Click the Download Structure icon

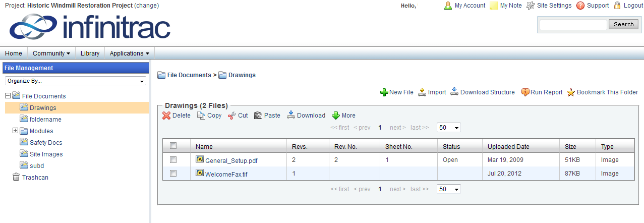(454, 92)
